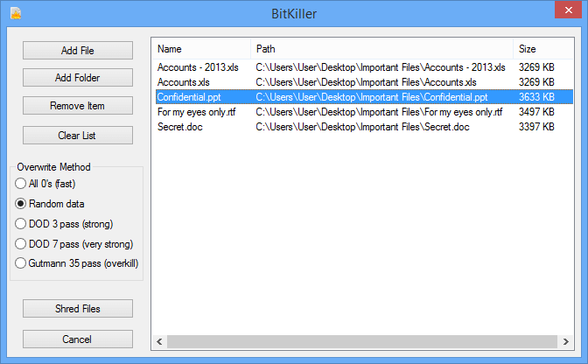The width and height of the screenshot is (588, 364).
Task: Pick the Gutmann 35 pass (overkill) method
Action: (x=21, y=263)
